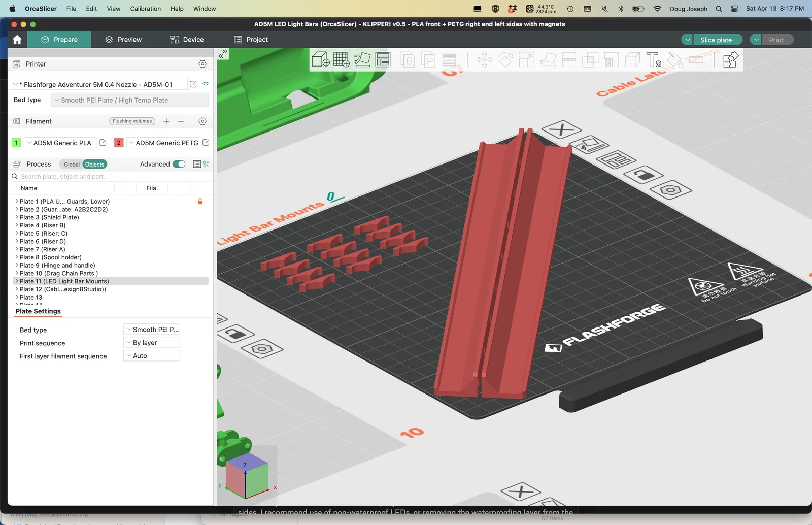Open the AD5M Generic PETG filament dropdown
812x525 pixels.
tap(163, 143)
